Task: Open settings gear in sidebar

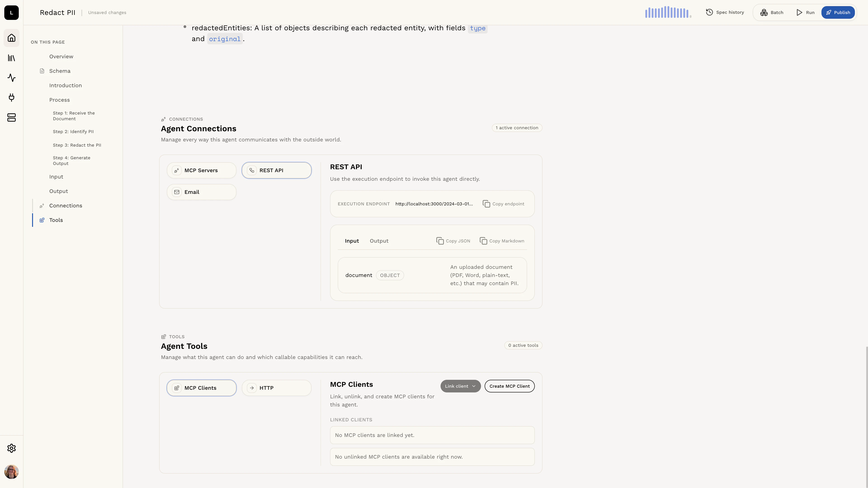Action: [12, 448]
